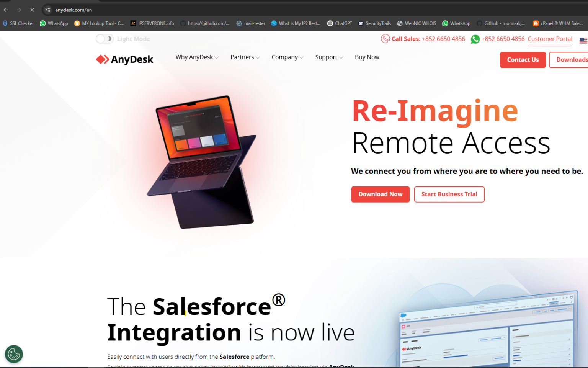Open the WhatsApp bookmark
588x368 pixels.
(x=54, y=23)
